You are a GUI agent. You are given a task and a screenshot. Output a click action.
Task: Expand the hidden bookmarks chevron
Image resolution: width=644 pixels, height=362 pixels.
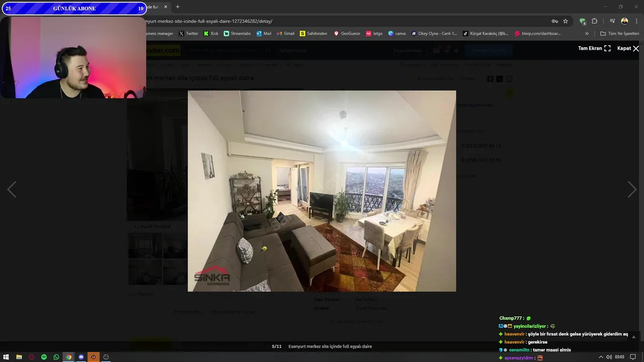pos(587,34)
